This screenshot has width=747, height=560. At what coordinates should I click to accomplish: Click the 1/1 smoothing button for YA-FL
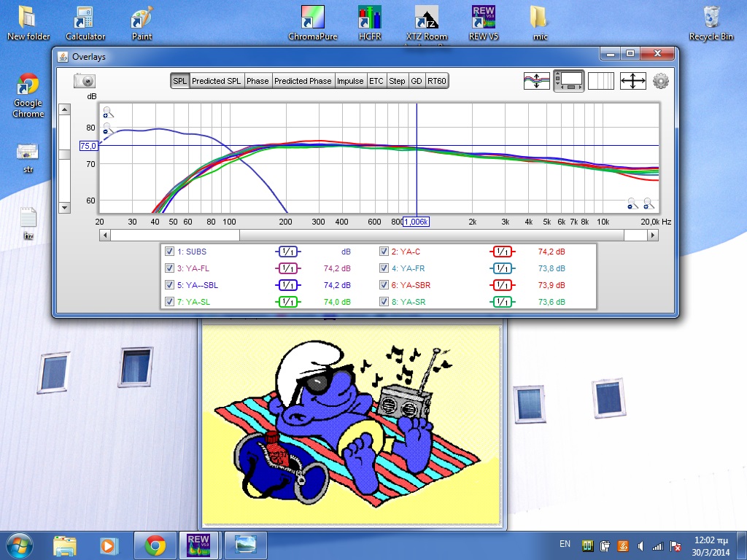tap(287, 268)
